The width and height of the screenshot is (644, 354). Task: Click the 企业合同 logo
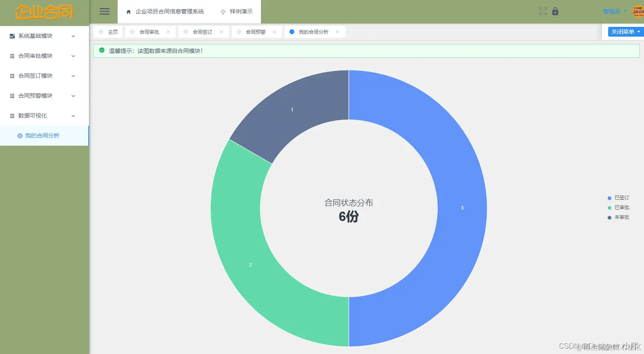[x=44, y=12]
